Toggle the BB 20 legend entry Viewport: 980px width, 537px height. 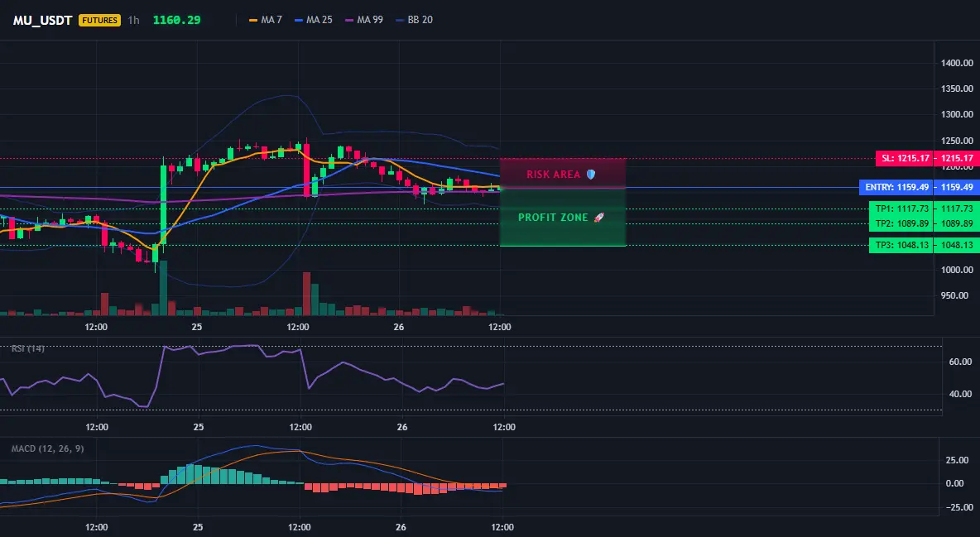(415, 20)
